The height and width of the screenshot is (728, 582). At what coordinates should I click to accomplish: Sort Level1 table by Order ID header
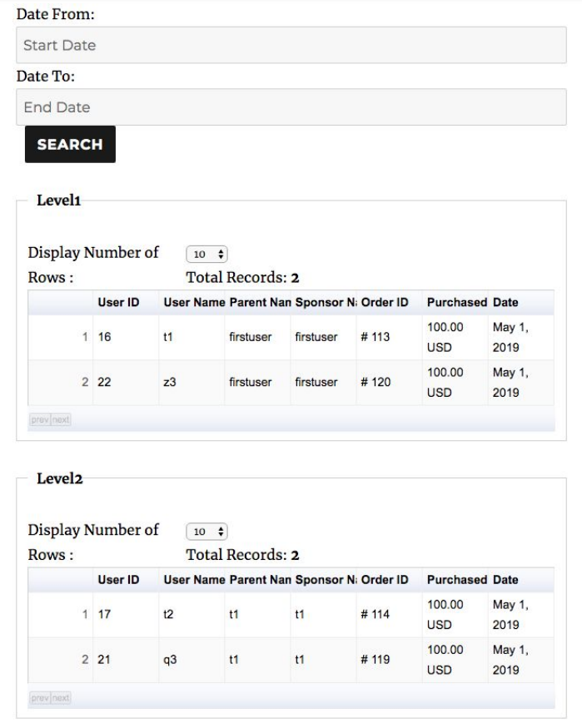pos(385,302)
